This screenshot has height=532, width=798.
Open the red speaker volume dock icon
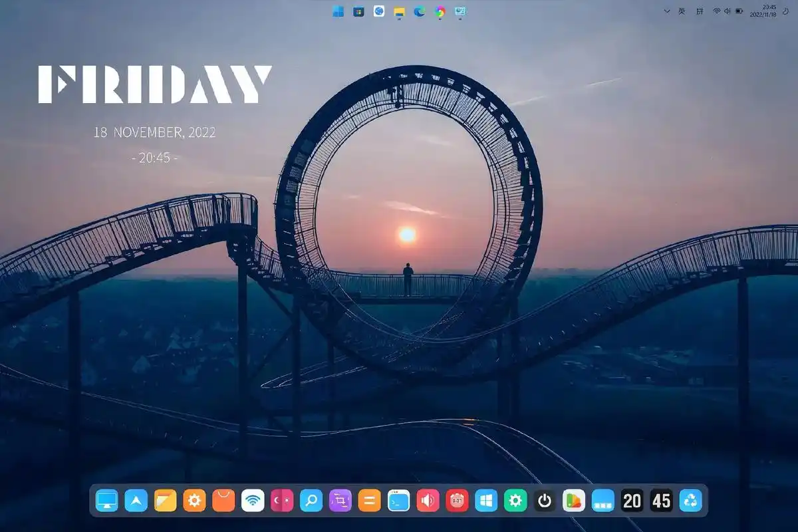[428, 500]
